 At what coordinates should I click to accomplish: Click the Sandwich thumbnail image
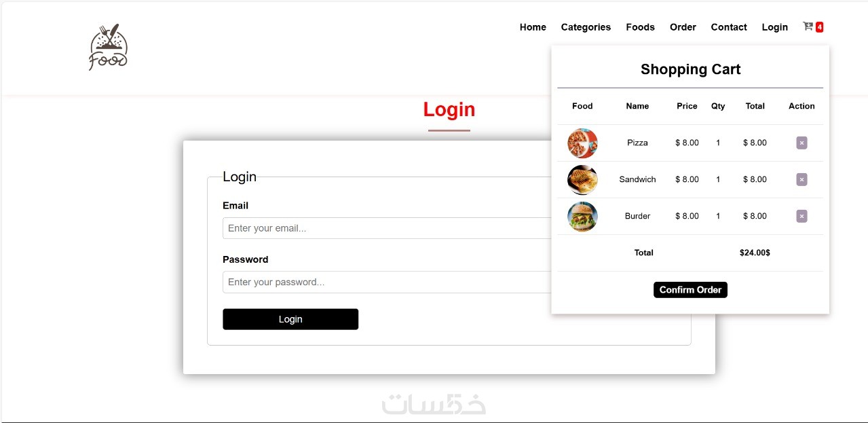coord(582,180)
